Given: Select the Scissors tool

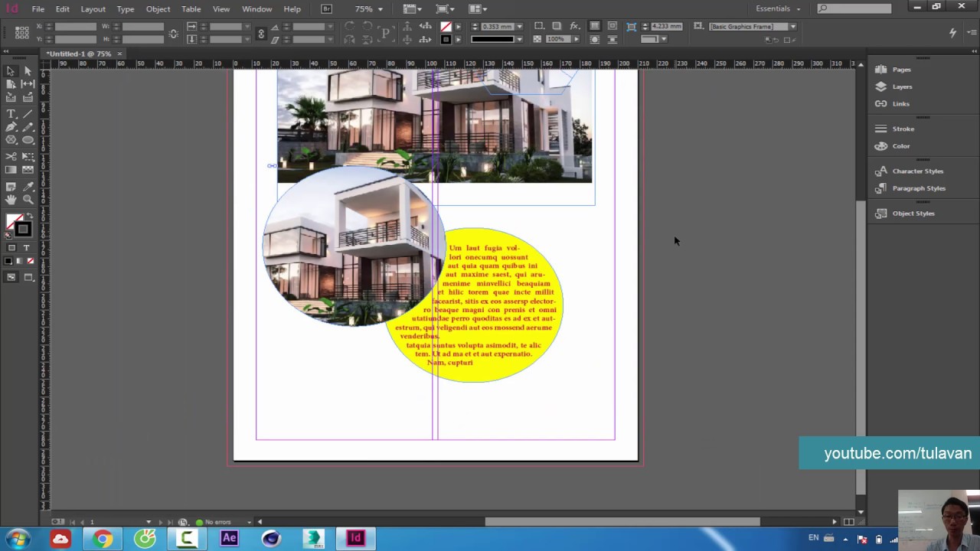Looking at the screenshot, I should (x=11, y=156).
